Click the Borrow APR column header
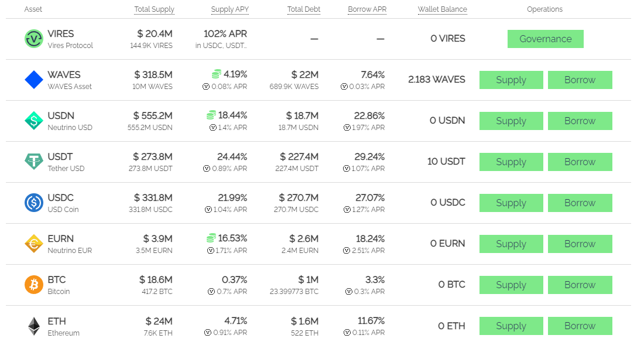 pos(367,9)
